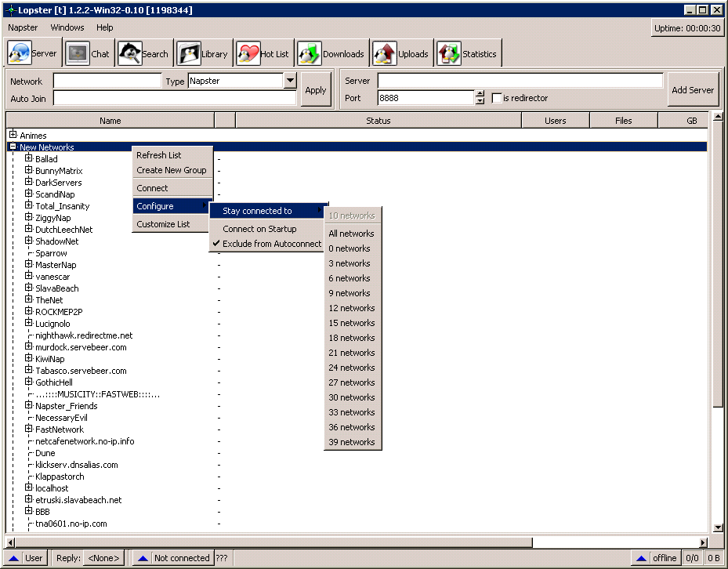Expand the KiwiNap network node

point(29,358)
